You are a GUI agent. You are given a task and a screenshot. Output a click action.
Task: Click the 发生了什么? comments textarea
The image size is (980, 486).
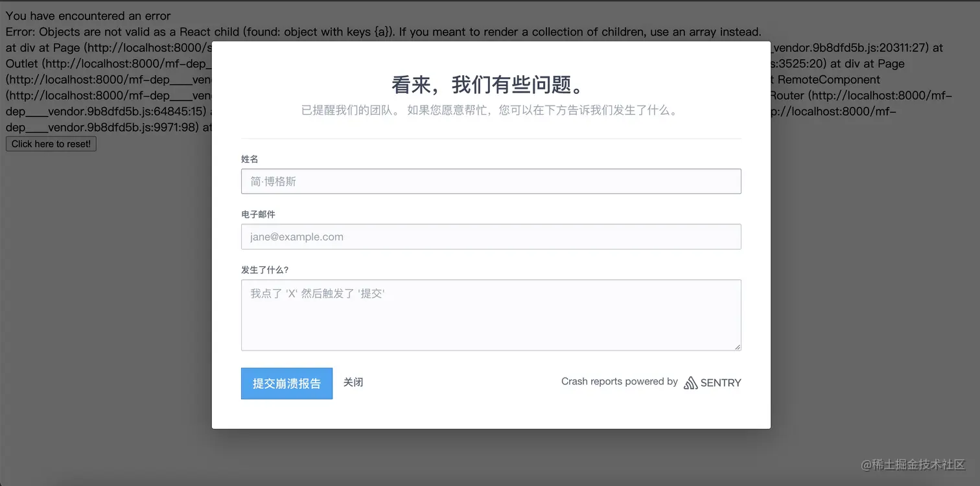click(491, 315)
